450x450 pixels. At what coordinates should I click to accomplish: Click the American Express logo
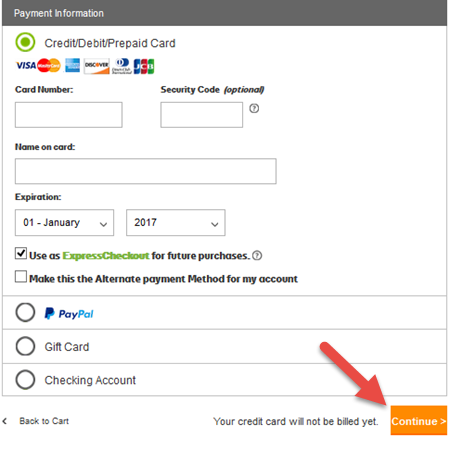[x=72, y=65]
